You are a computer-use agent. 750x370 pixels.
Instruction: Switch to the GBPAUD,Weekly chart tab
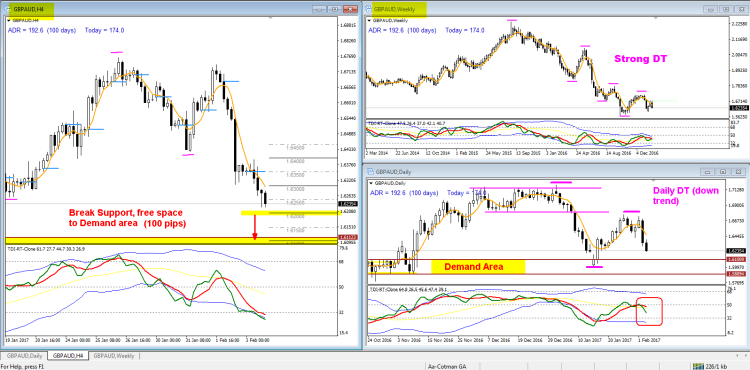tap(114, 356)
